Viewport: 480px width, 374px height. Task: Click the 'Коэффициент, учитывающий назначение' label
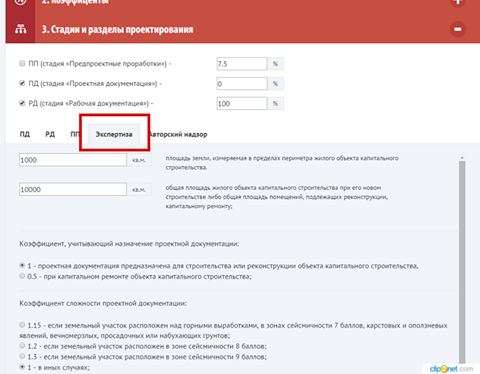coord(129,244)
